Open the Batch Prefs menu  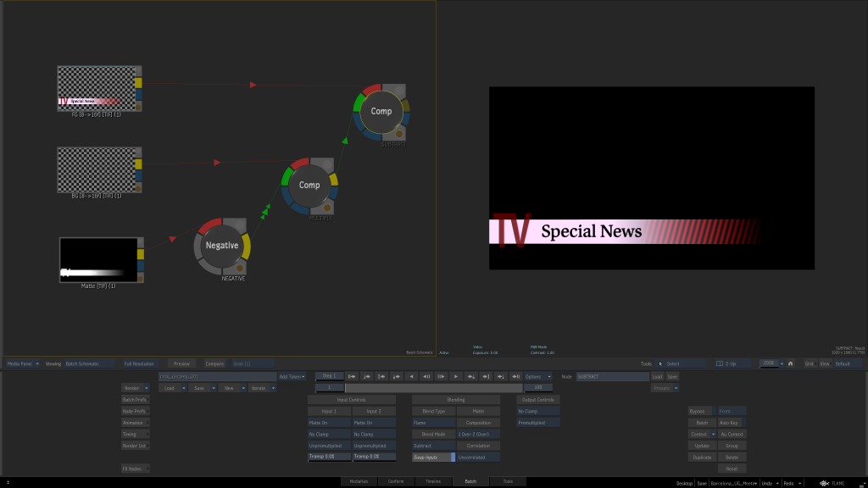point(135,400)
